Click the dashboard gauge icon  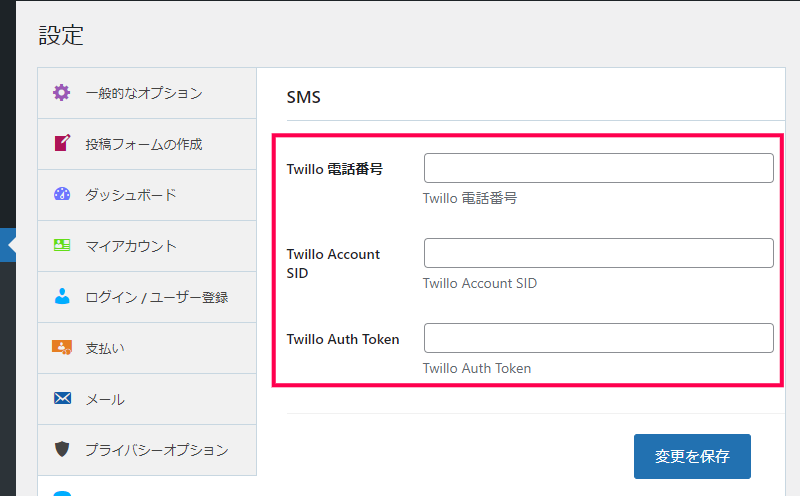[62, 194]
